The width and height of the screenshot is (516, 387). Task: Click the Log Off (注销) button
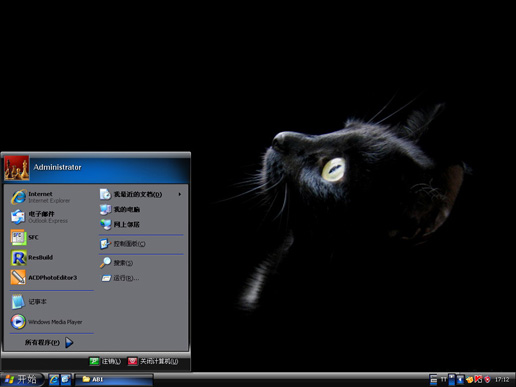click(105, 361)
